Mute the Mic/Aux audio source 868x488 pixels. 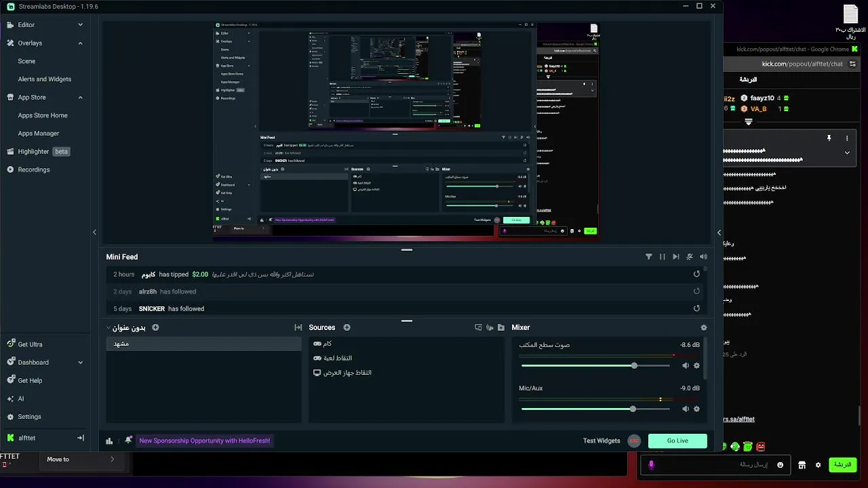(x=686, y=409)
